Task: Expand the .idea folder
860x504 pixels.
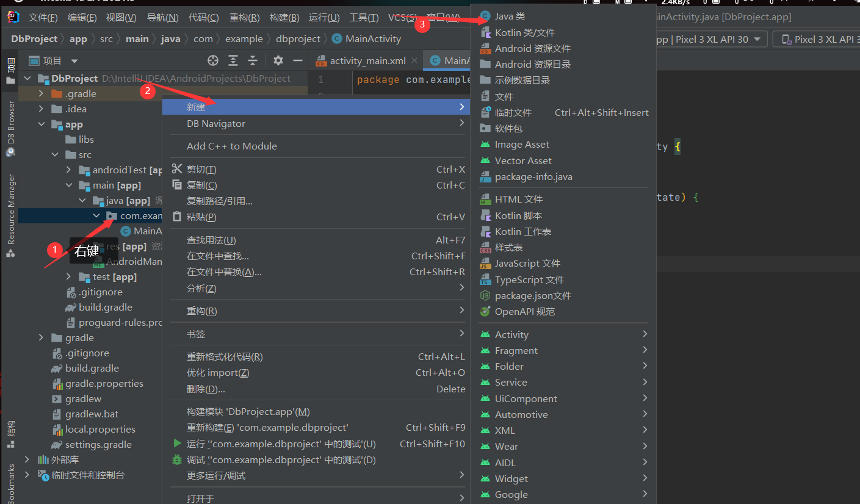Action: pos(41,109)
